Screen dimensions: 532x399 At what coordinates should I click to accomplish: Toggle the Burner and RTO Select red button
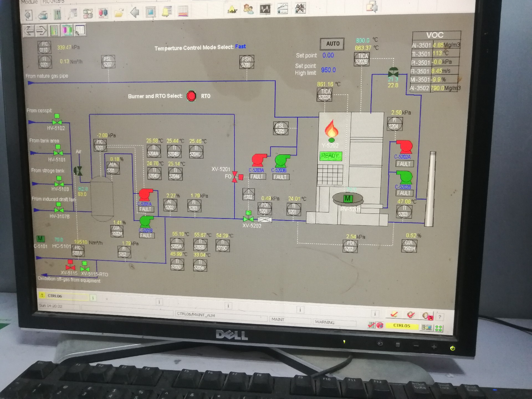click(x=191, y=96)
